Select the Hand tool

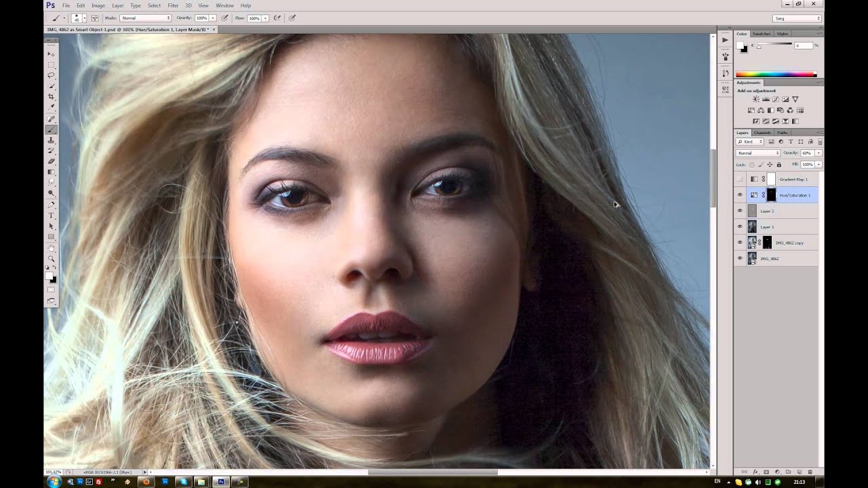coord(52,248)
